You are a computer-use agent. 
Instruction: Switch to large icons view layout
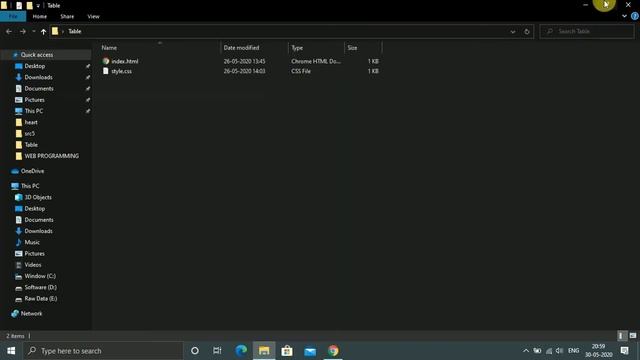[x=633, y=336]
